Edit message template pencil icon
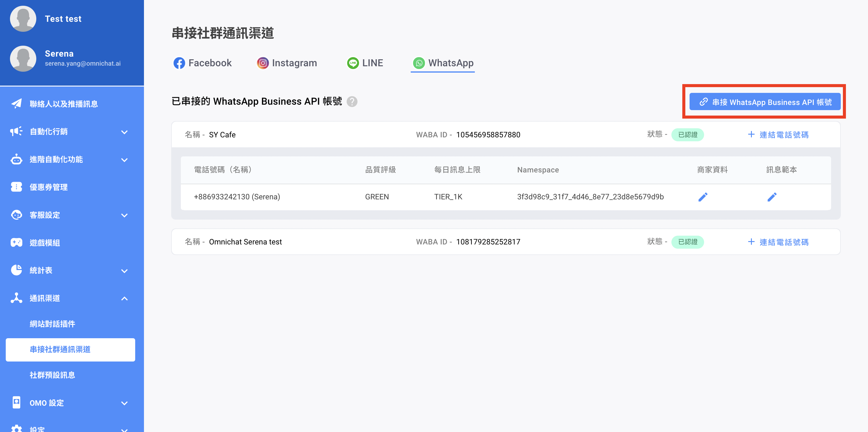Image resolution: width=868 pixels, height=432 pixels. click(772, 197)
